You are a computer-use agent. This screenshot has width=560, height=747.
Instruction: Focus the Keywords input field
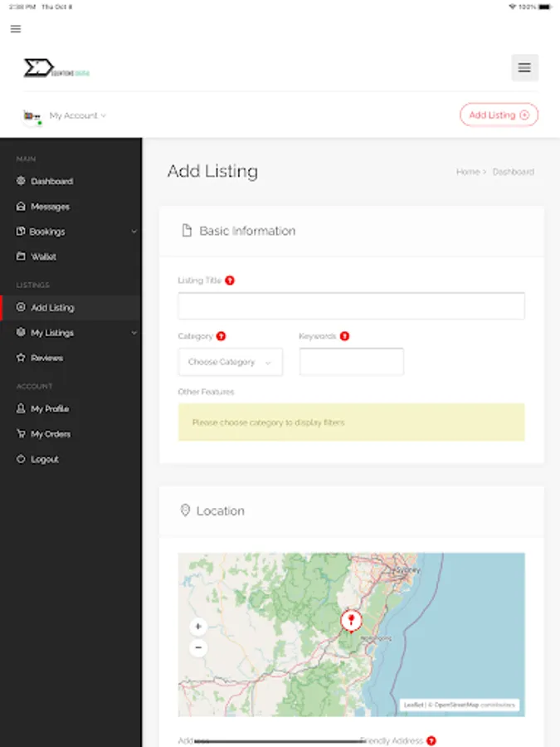352,362
